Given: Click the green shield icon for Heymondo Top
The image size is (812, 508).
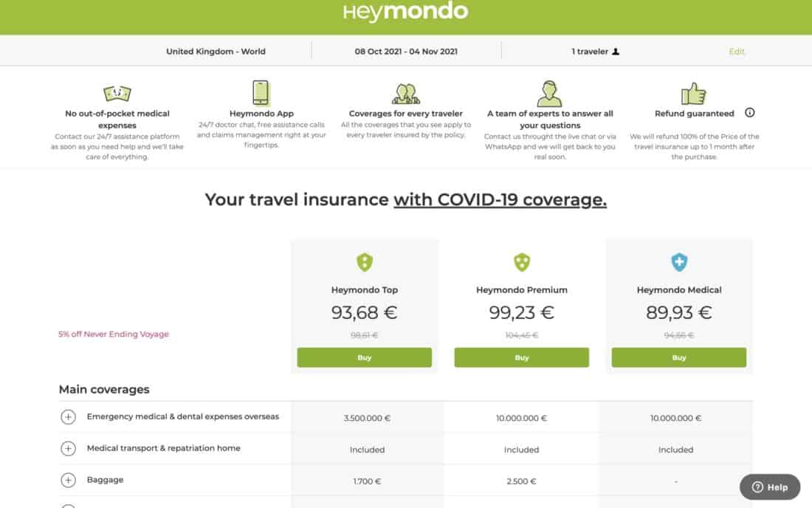Looking at the screenshot, I should tap(365, 262).
